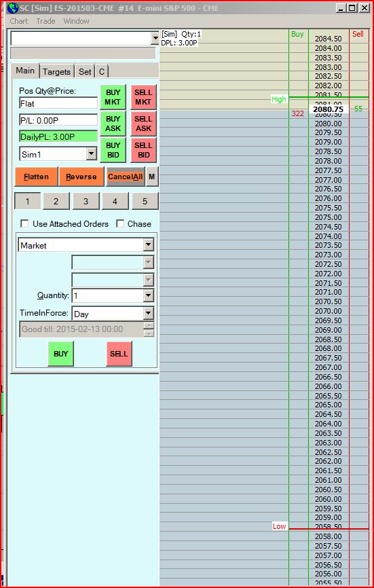Click the globe icon in the title bar
The width and height of the screenshot is (374, 588).
click(12, 8)
